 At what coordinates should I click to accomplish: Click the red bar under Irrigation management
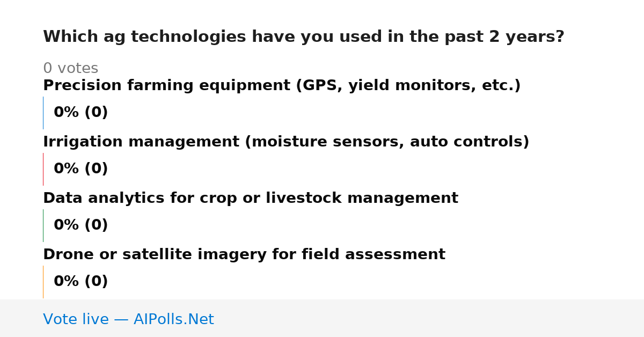[43, 169]
